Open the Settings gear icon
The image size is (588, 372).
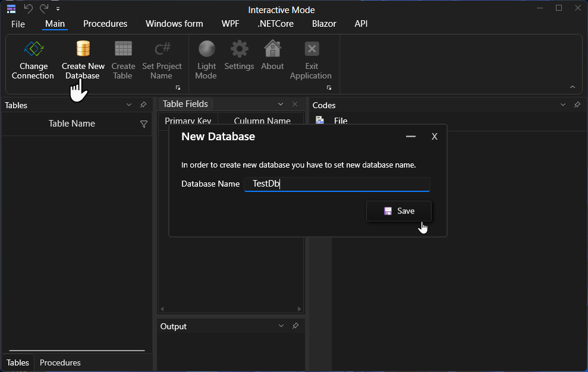(x=239, y=49)
